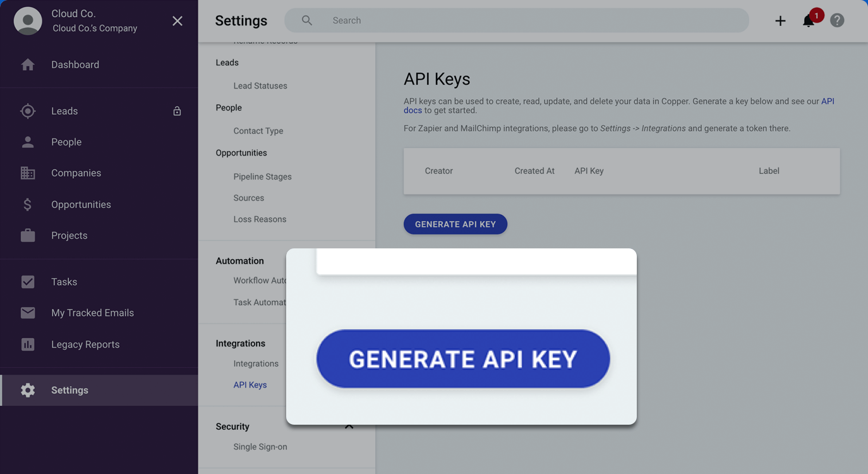Click the Security section heading
The height and width of the screenshot is (474, 868).
click(232, 427)
